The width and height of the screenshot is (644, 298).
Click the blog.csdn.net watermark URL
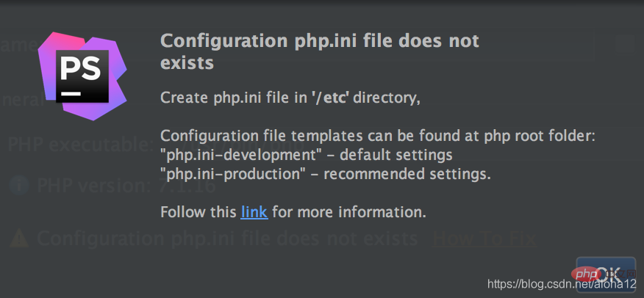[562, 284]
